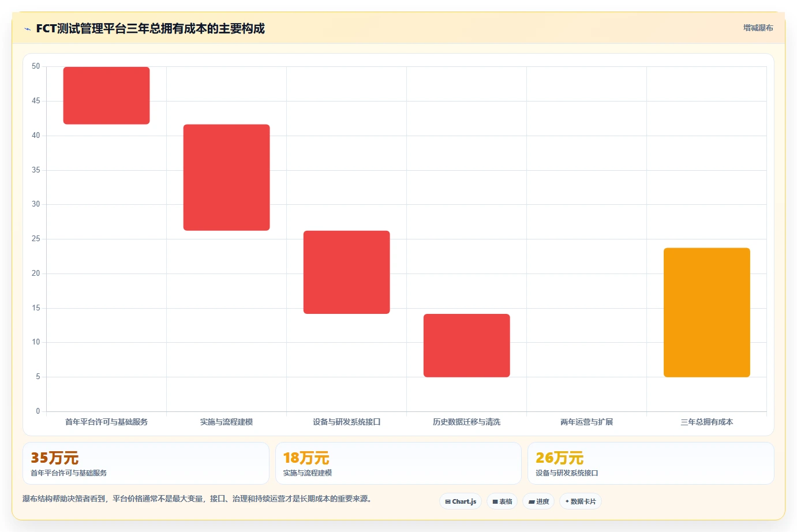The height and width of the screenshot is (532, 797).
Task: Click the 18万元 data card
Action: 398,463
